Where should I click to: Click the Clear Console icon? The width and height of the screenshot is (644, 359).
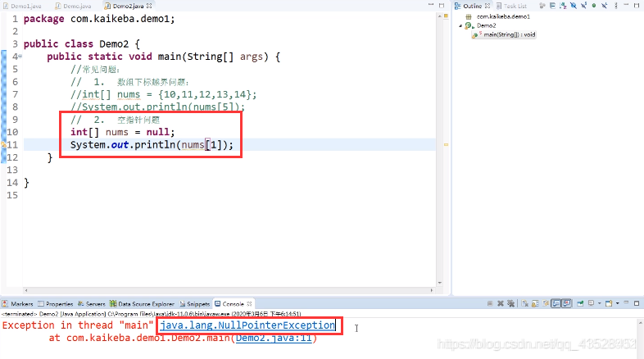coord(525,303)
